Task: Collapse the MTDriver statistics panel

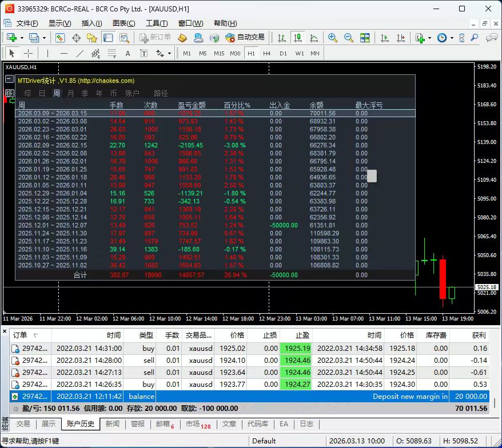Action: (10, 80)
